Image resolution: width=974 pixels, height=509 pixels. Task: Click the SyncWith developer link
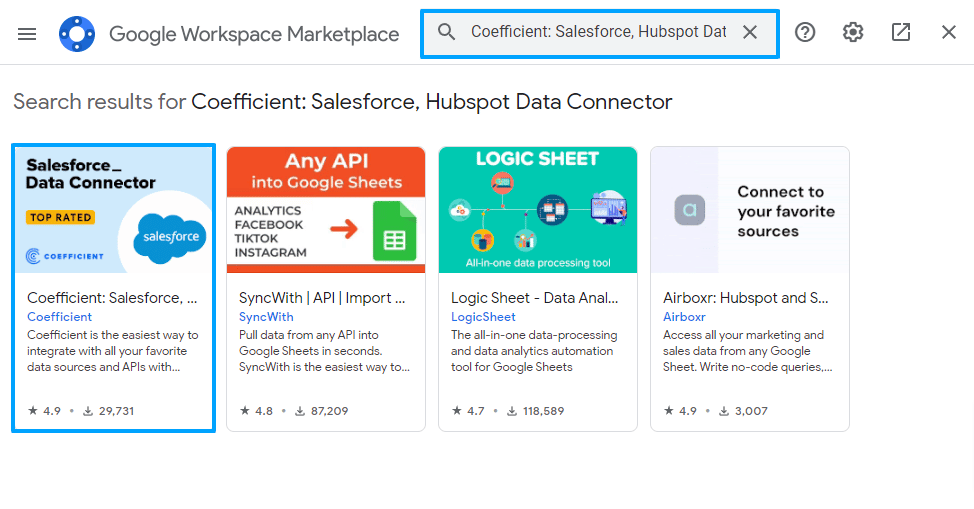click(x=266, y=317)
